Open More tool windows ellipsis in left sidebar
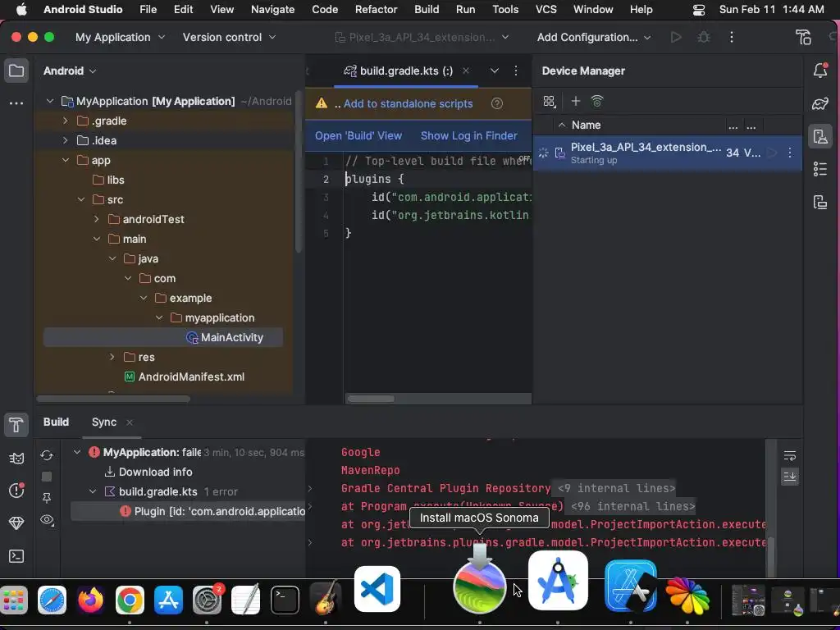Image resolution: width=840 pixels, height=630 pixels. [x=16, y=103]
